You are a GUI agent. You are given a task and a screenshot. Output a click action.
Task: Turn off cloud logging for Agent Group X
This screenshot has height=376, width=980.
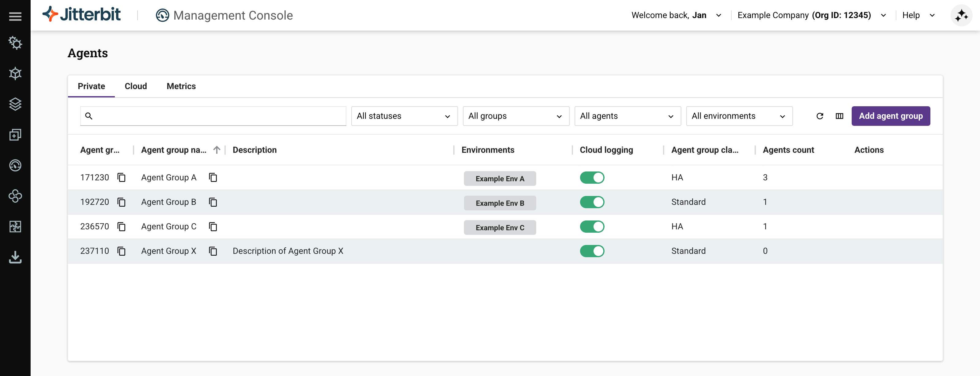click(592, 251)
